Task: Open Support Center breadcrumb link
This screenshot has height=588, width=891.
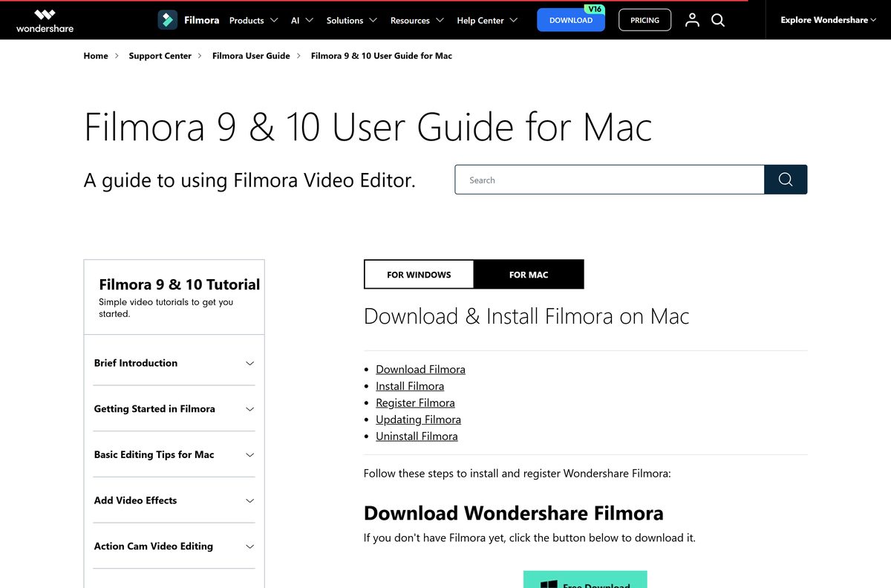Action: tap(160, 56)
